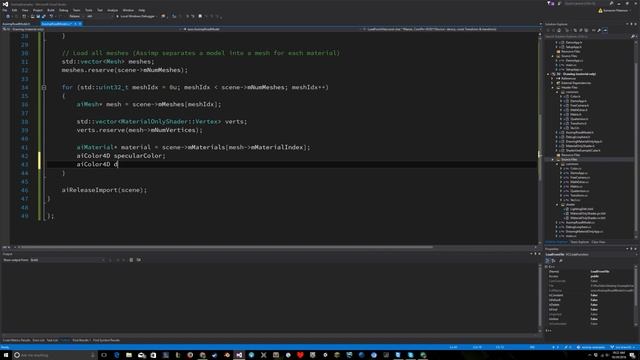The image size is (640, 360).
Task: Open the Release configuration dropdown
Action: click(76, 16)
